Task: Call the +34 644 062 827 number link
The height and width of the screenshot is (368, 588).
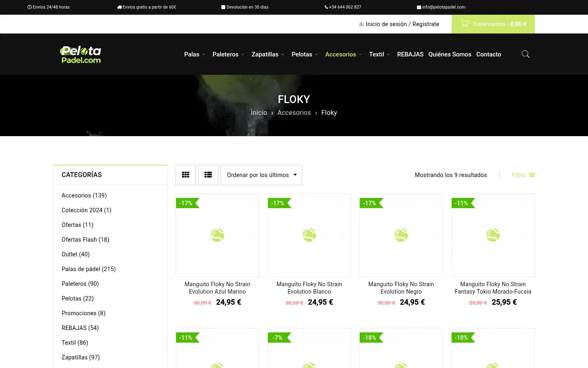Action: pos(345,7)
